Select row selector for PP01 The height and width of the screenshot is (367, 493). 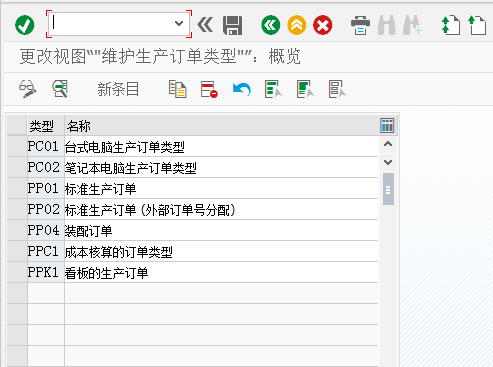tap(17, 189)
